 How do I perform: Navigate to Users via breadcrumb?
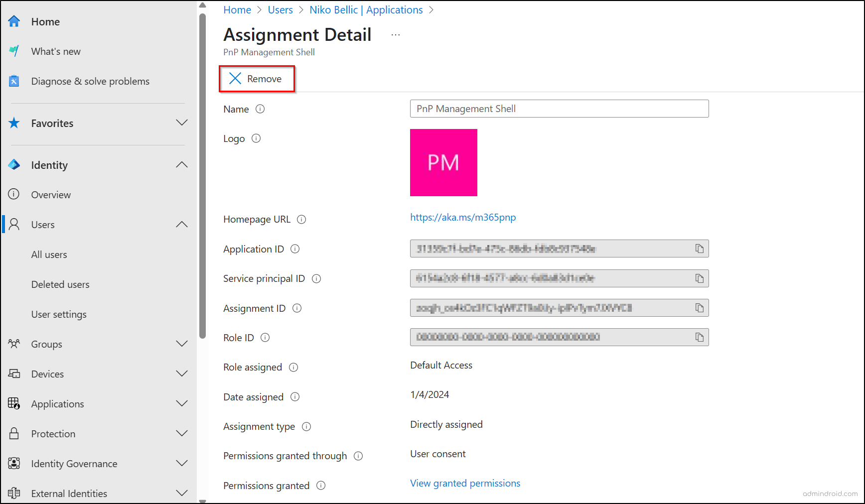pos(280,9)
